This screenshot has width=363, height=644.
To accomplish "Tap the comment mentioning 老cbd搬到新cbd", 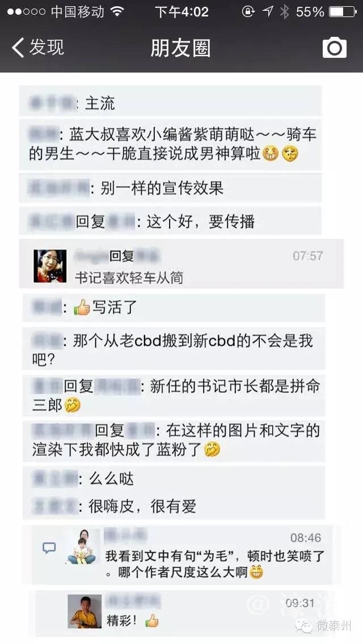I will (174, 350).
